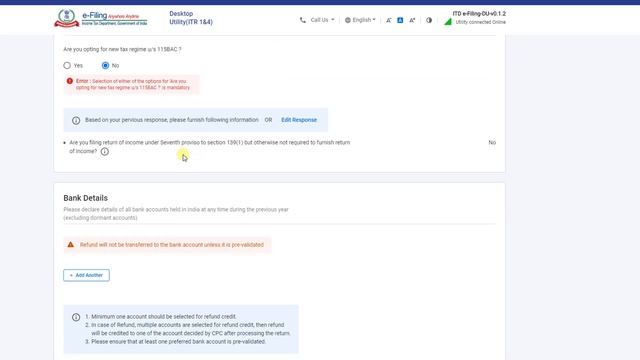Select Yes for new tax regime

[x=67, y=65]
